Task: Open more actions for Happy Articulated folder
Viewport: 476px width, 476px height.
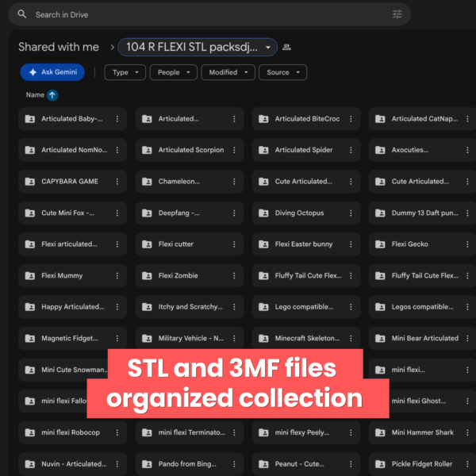Action: tap(117, 307)
